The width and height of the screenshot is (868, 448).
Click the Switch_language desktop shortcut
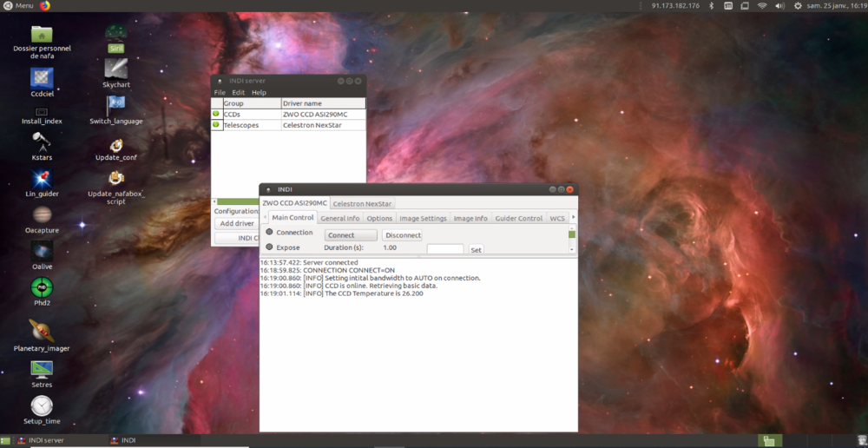115,109
